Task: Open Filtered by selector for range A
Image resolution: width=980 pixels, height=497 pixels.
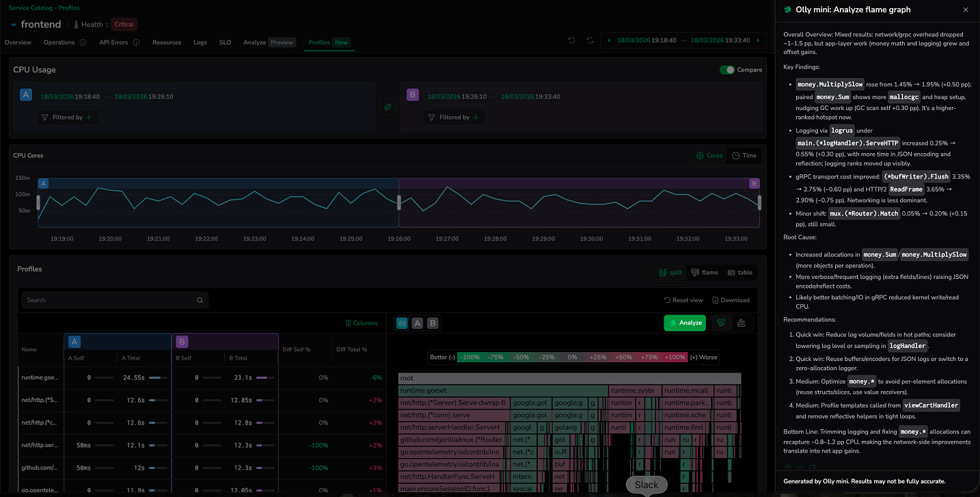Action: (68, 118)
